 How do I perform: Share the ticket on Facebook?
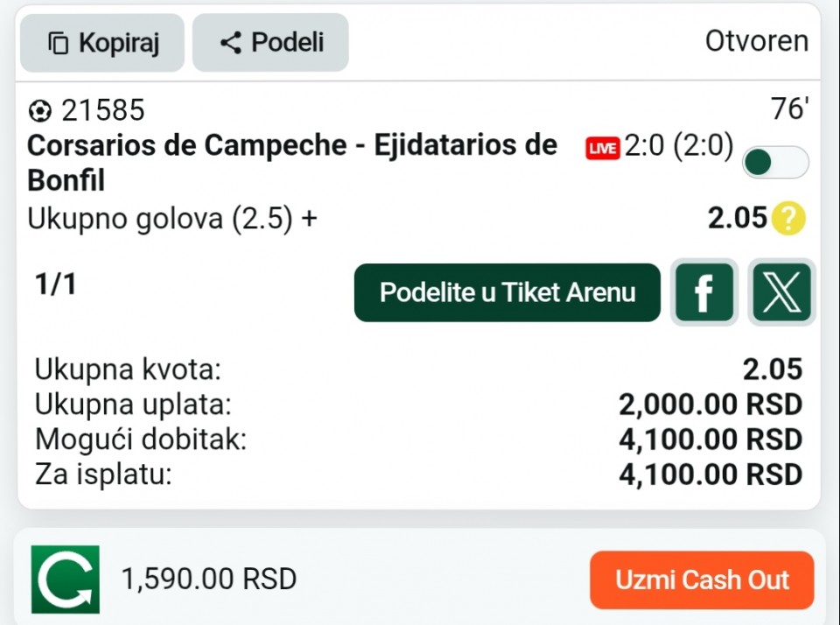[x=704, y=292]
